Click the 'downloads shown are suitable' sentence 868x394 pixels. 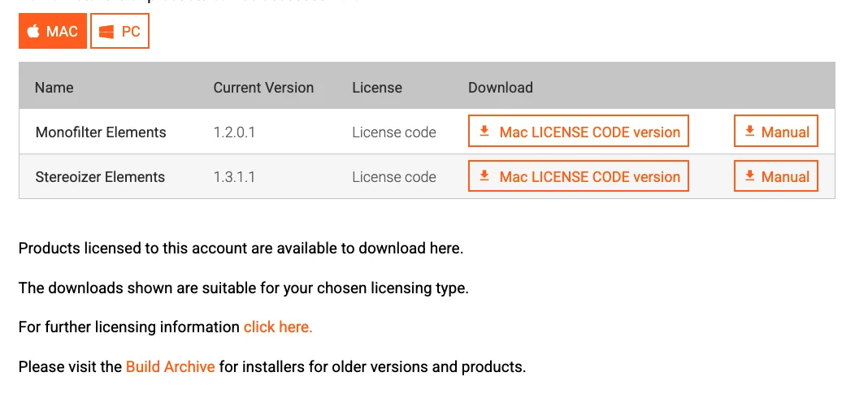244,288
